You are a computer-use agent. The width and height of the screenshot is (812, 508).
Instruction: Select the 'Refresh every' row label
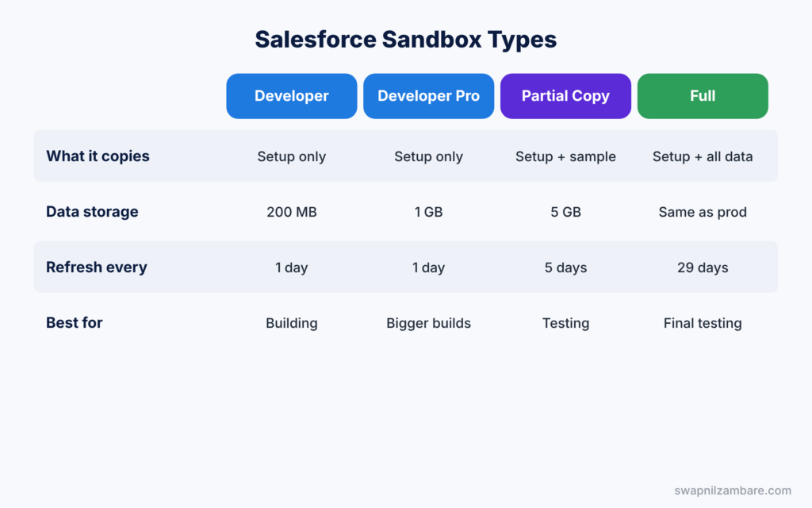click(x=96, y=267)
